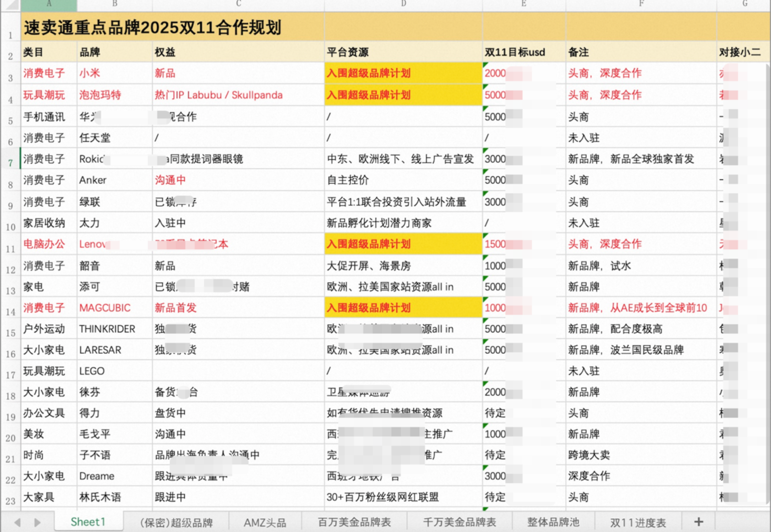Select column D header
The height and width of the screenshot is (532, 771).
[403, 4]
